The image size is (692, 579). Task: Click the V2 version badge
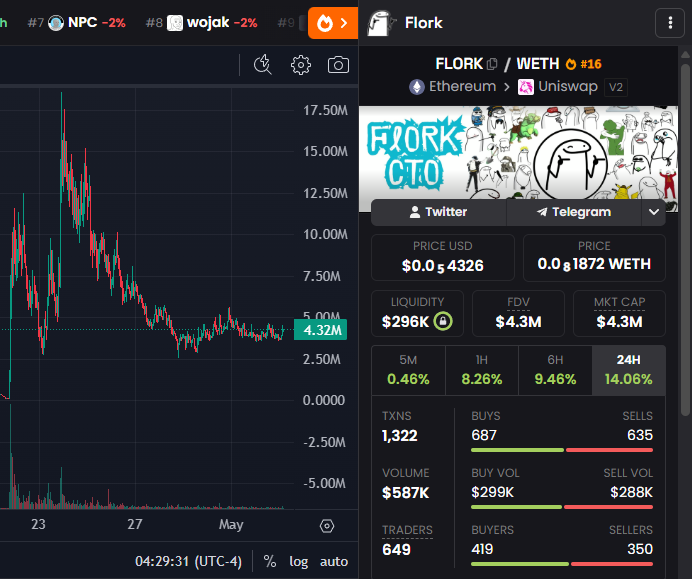616,87
